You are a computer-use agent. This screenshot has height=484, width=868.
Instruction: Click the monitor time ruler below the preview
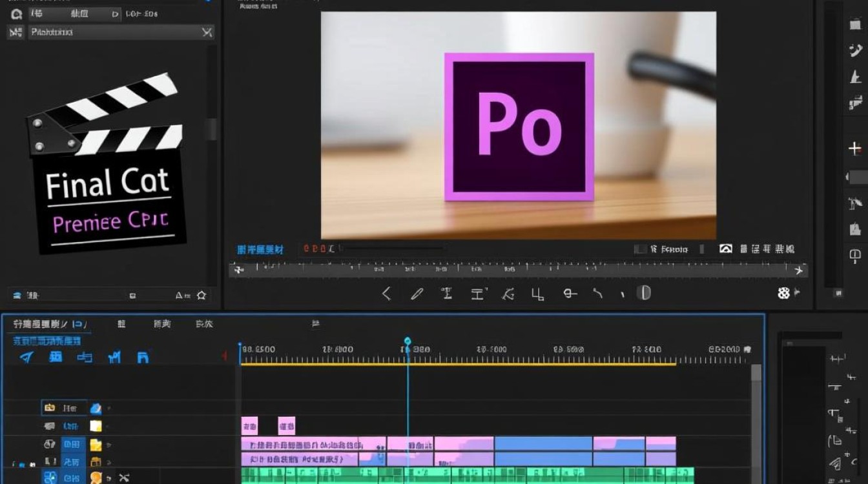[519, 270]
